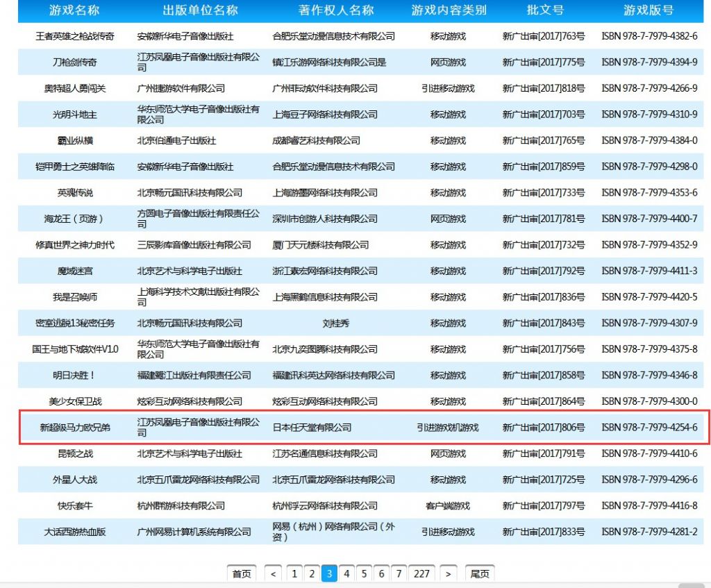Select game name 王者英雄之枪战传奇

coord(75,36)
